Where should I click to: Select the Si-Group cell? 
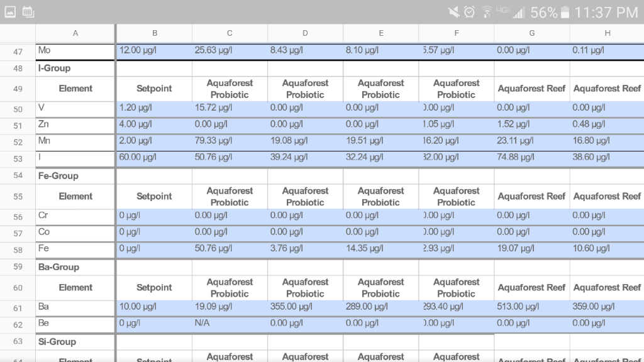pos(75,341)
